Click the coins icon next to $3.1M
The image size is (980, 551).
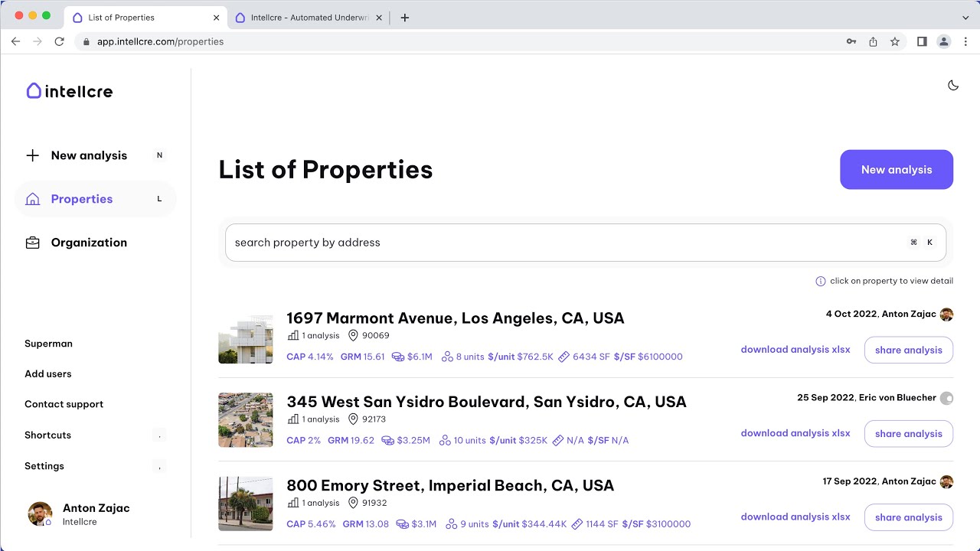(403, 524)
